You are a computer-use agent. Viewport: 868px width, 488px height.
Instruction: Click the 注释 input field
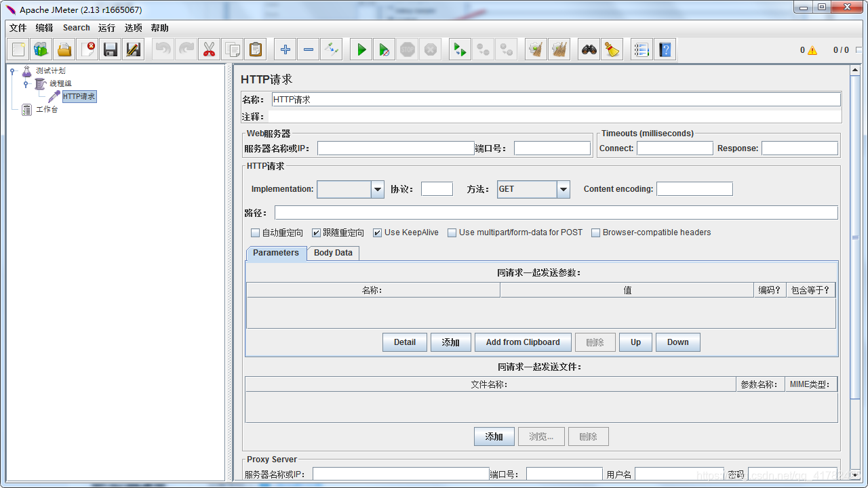[x=555, y=117]
